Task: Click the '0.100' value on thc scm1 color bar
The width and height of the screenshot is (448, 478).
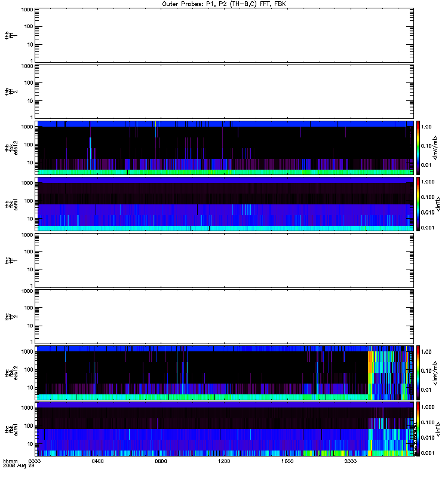Action: 428,422
